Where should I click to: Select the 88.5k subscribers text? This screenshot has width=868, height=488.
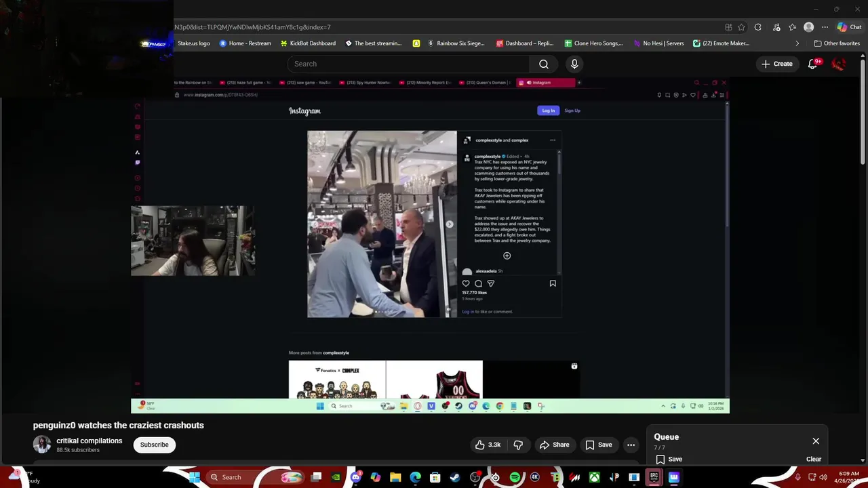(78, 450)
